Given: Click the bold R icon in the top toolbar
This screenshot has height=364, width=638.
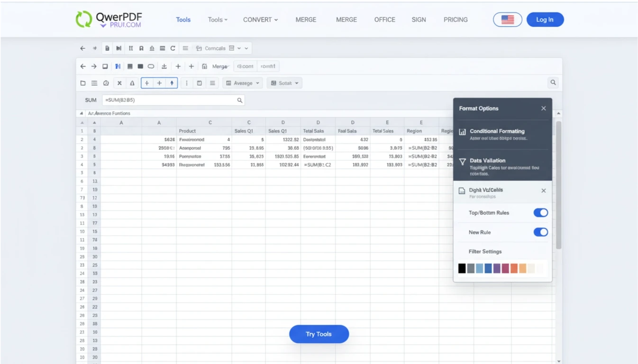Looking at the screenshot, I should click(x=141, y=48).
